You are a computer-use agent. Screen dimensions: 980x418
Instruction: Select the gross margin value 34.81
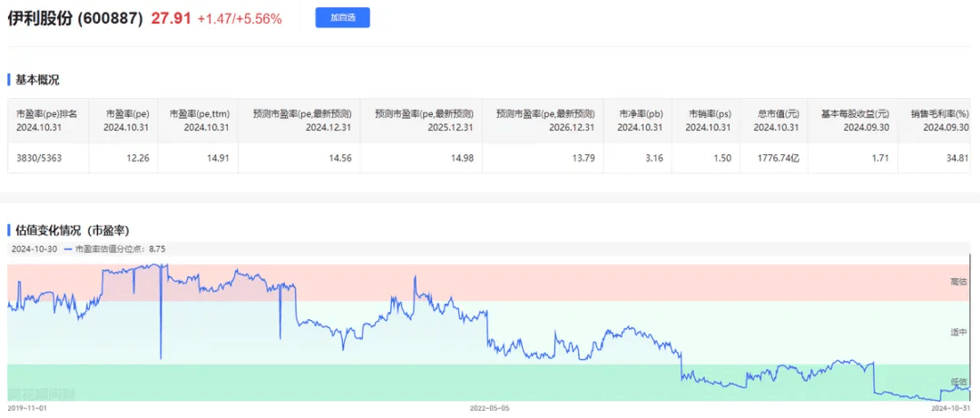pyautogui.click(x=957, y=158)
